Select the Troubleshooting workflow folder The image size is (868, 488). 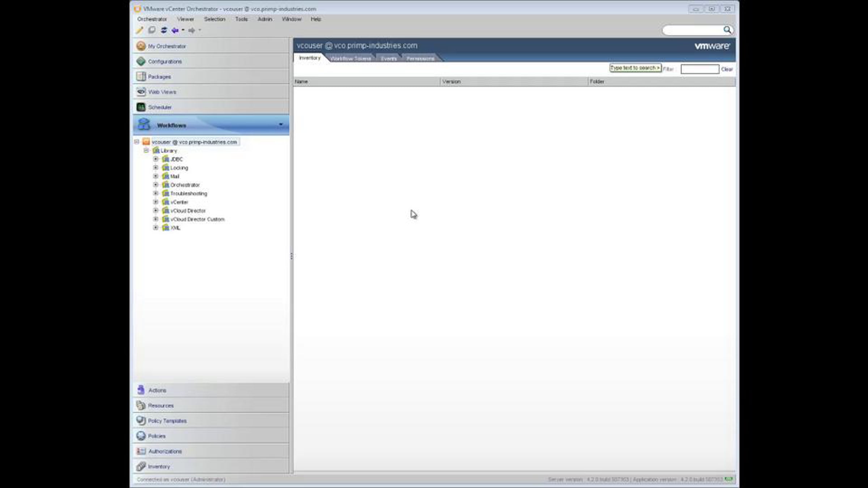click(189, 194)
